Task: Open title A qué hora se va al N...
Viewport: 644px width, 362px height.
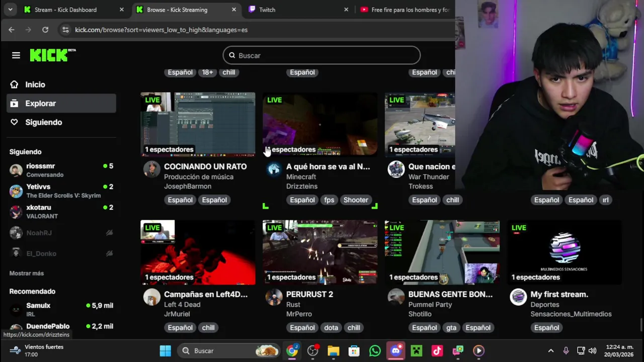Action: [328, 166]
